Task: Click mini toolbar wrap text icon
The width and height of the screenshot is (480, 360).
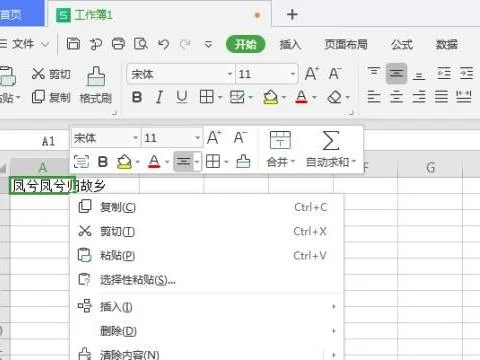Action: tap(81, 162)
